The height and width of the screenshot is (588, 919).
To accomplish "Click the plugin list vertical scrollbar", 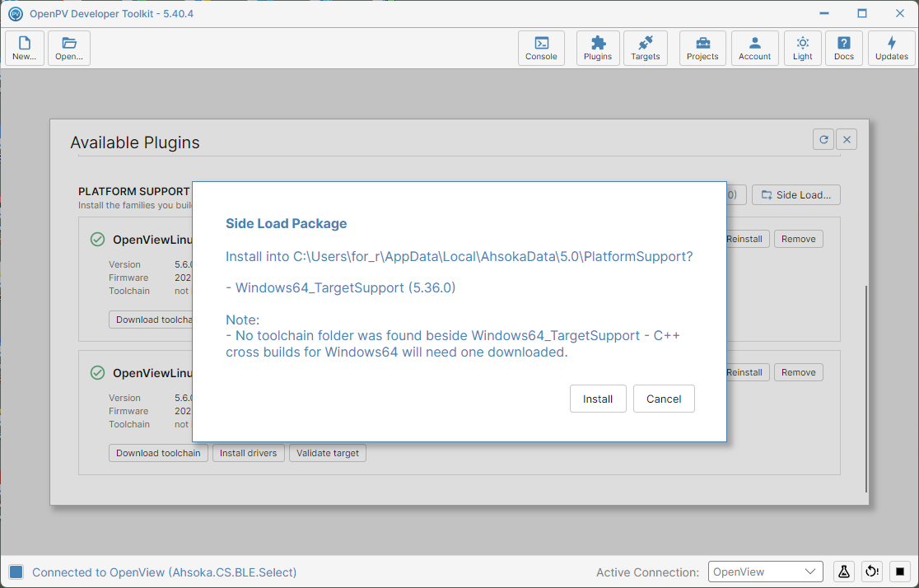I will point(865,389).
